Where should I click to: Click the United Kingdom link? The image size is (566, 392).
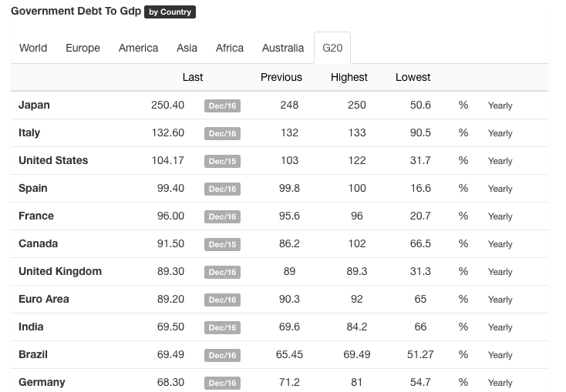click(60, 271)
